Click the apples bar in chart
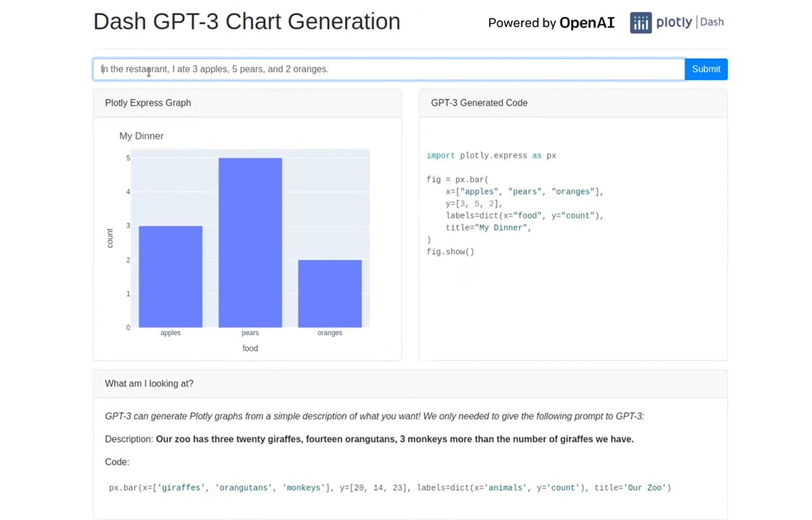This screenshot has width=812, height=520. pyautogui.click(x=171, y=276)
